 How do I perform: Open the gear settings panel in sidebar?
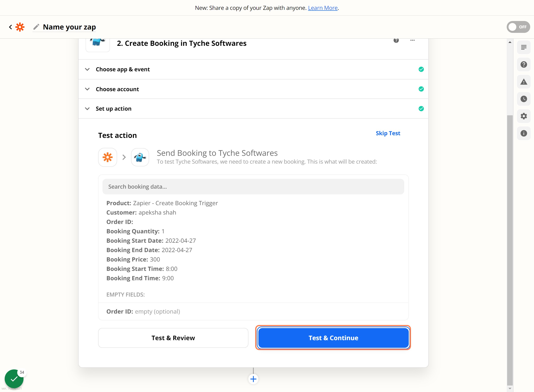pos(523,116)
